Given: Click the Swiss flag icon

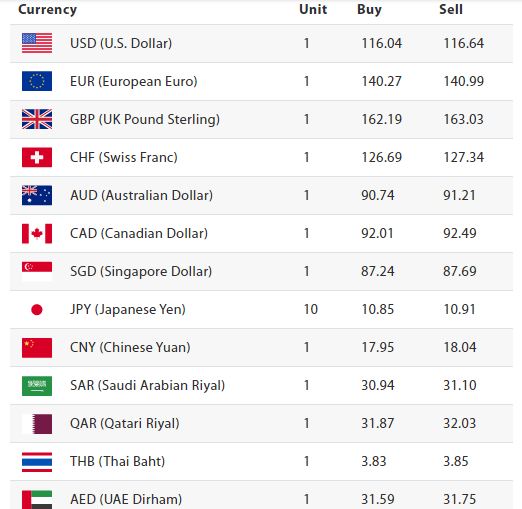Looking at the screenshot, I should click(x=37, y=157).
